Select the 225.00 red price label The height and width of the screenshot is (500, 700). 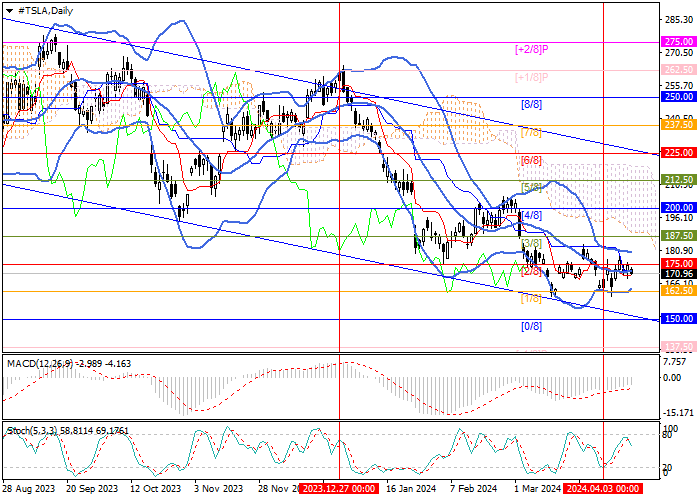679,153
